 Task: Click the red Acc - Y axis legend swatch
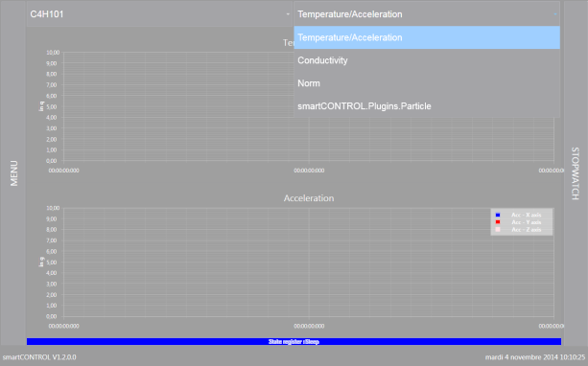(x=498, y=222)
